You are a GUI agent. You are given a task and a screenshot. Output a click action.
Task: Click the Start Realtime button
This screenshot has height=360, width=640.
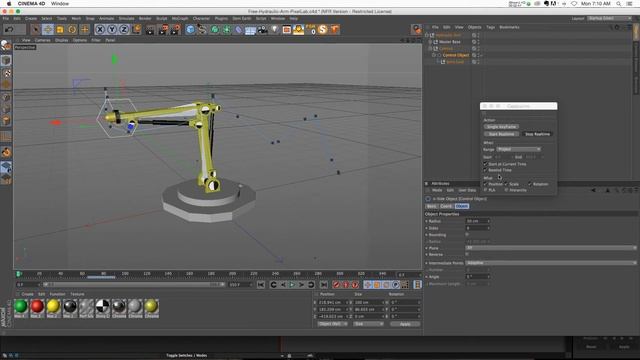pos(501,134)
